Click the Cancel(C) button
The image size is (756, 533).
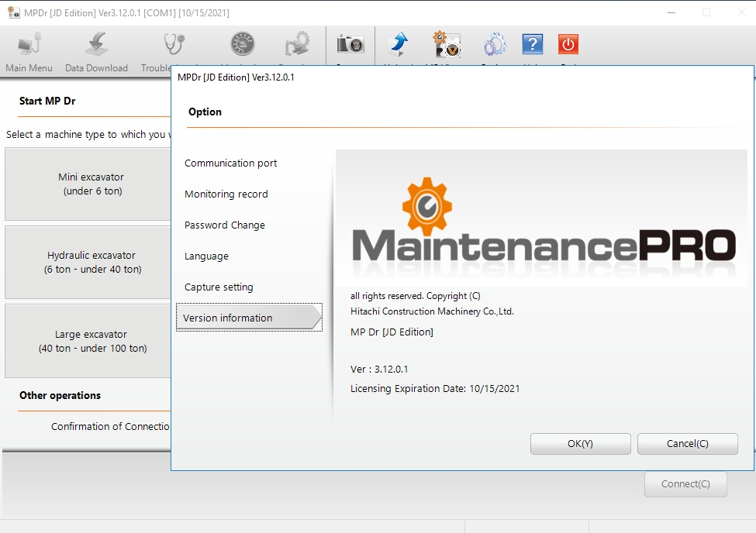pyautogui.click(x=688, y=443)
